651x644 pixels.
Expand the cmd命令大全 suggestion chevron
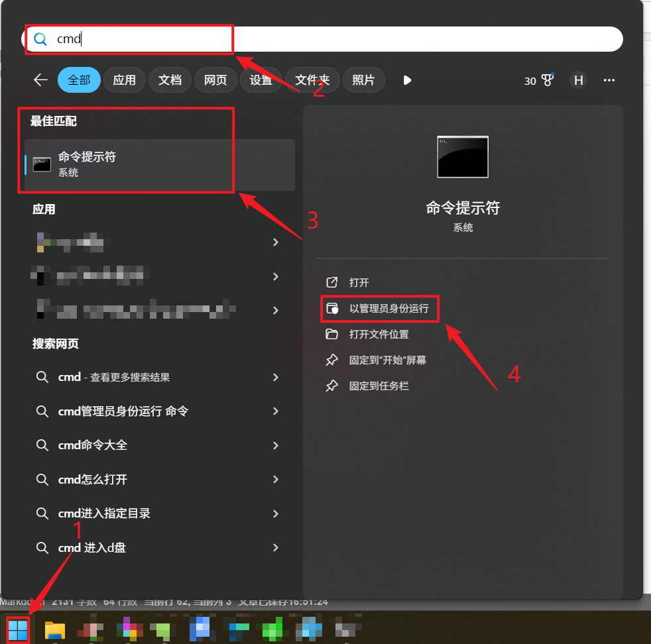coord(275,445)
